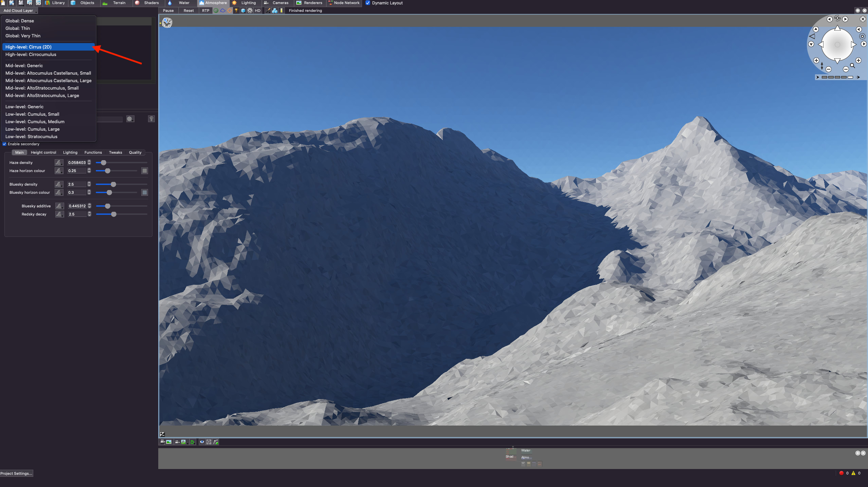Image resolution: width=868 pixels, height=487 pixels.
Task: Click the cloud icon in the preview toolbar
Action: tap(223, 11)
